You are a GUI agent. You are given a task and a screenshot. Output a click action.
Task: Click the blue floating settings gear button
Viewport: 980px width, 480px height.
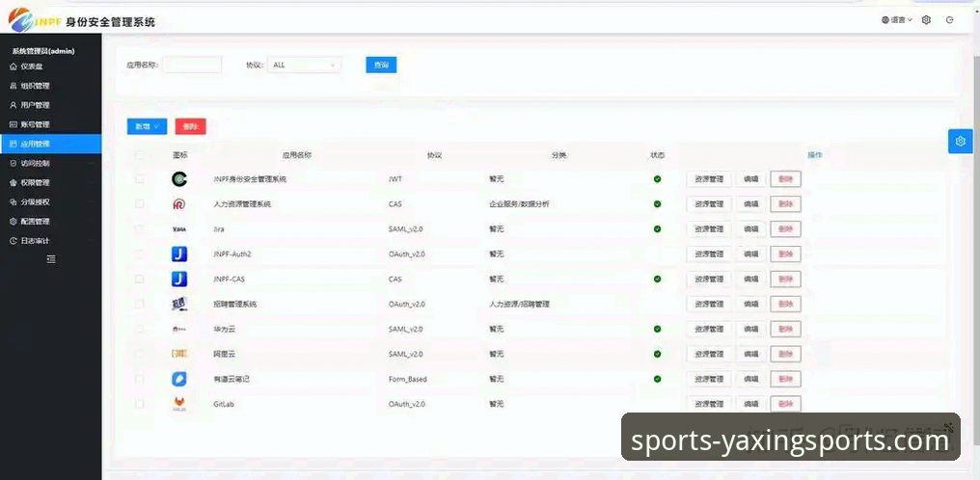point(961,141)
